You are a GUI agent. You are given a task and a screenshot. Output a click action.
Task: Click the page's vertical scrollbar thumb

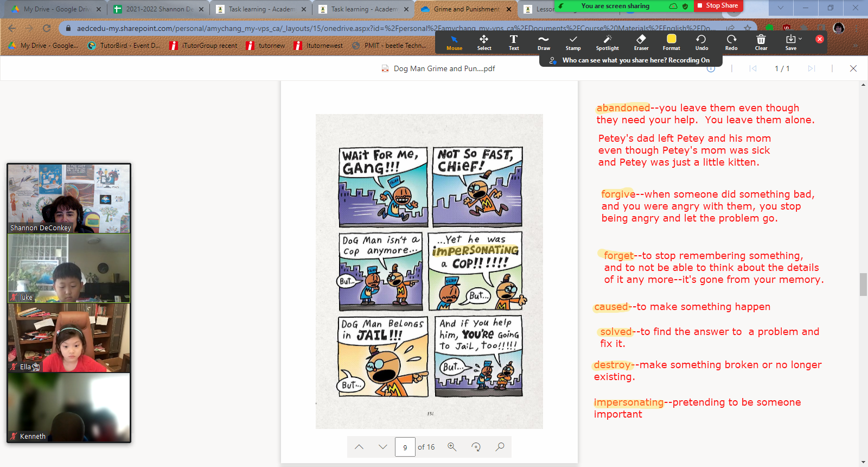pyautogui.click(x=863, y=285)
